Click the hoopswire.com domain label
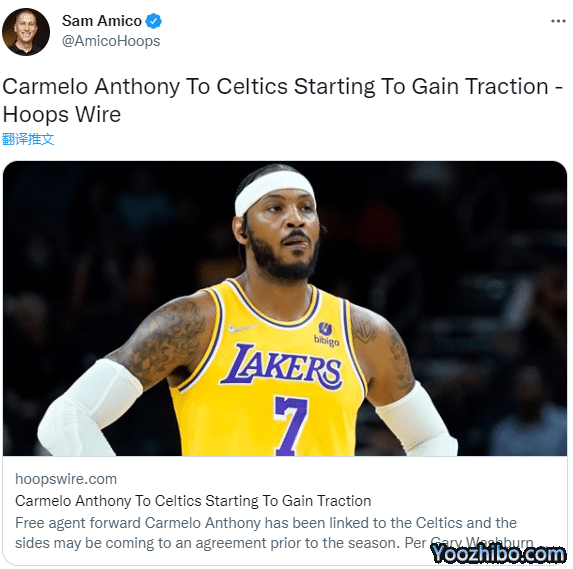The width and height of the screenshot is (573, 569). (x=66, y=479)
